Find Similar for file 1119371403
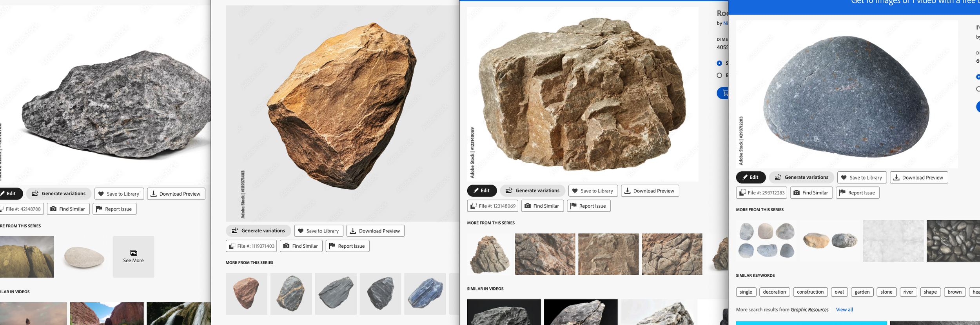The height and width of the screenshot is (325, 980). tap(301, 246)
